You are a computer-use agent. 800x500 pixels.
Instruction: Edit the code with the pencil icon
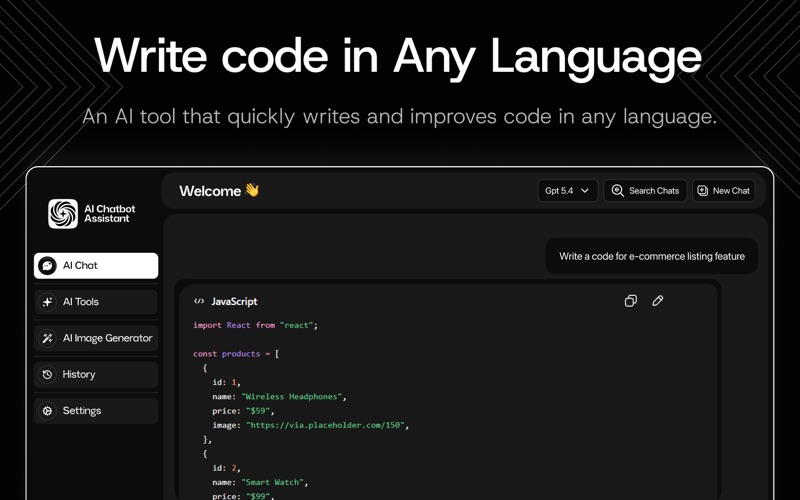tap(658, 301)
